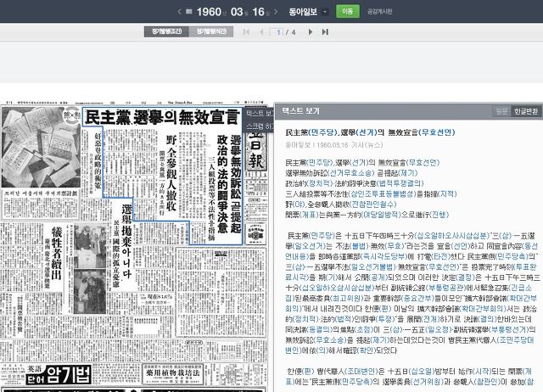This screenshot has height=392, width=543.
Task: Select the day 16 in date bar
Action: [x=258, y=12]
